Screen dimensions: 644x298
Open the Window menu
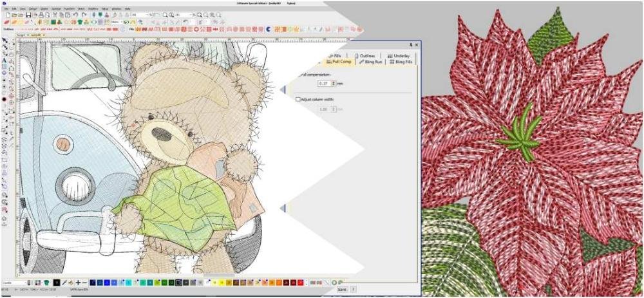[117, 8]
